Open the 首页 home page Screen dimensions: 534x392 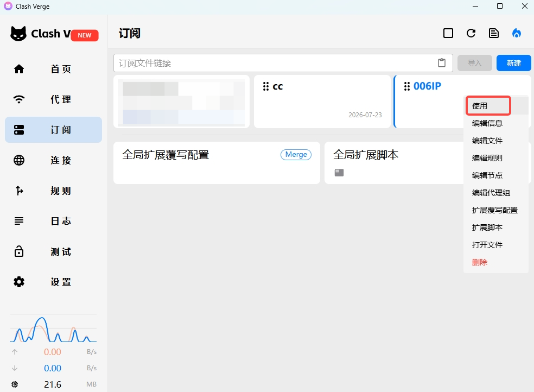53,69
